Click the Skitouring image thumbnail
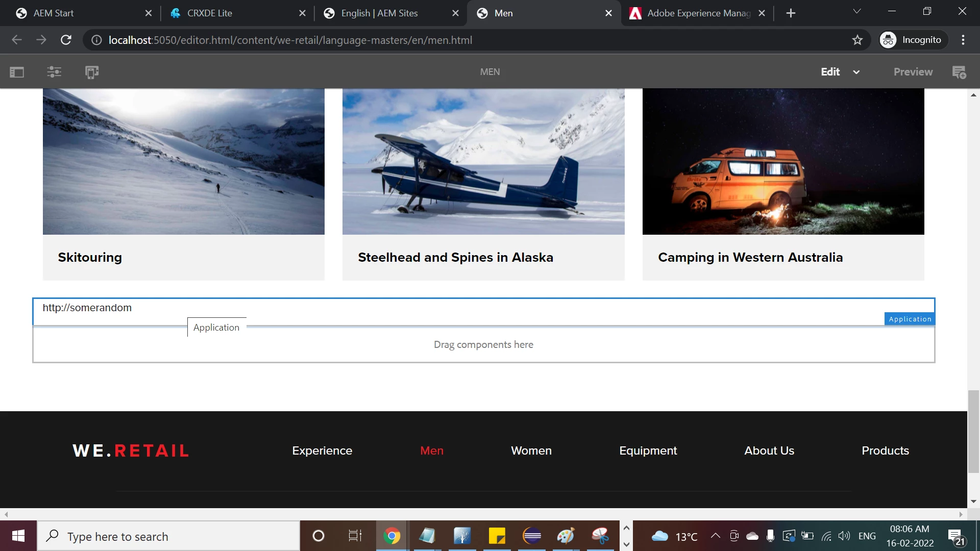Viewport: 980px width, 551px height. click(x=183, y=162)
